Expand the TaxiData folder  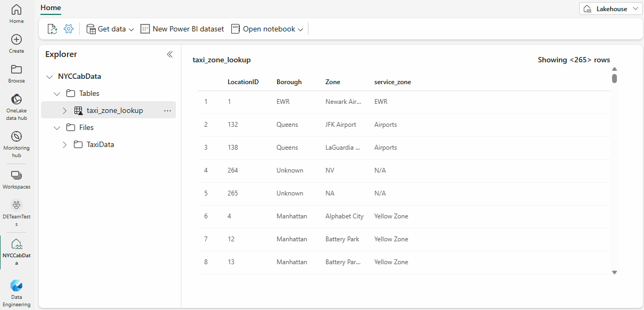tap(64, 144)
